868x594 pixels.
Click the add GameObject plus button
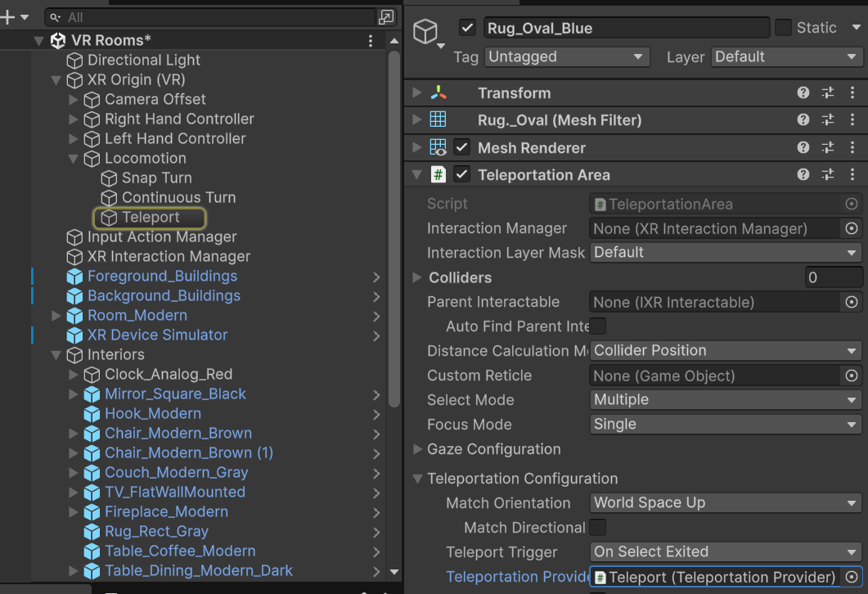coord(8,17)
